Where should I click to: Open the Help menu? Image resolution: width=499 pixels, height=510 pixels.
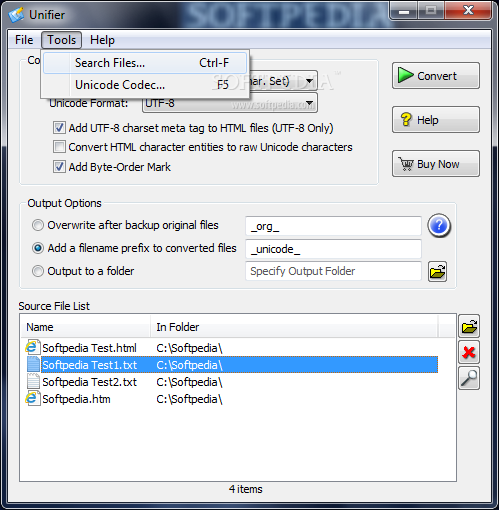[102, 40]
